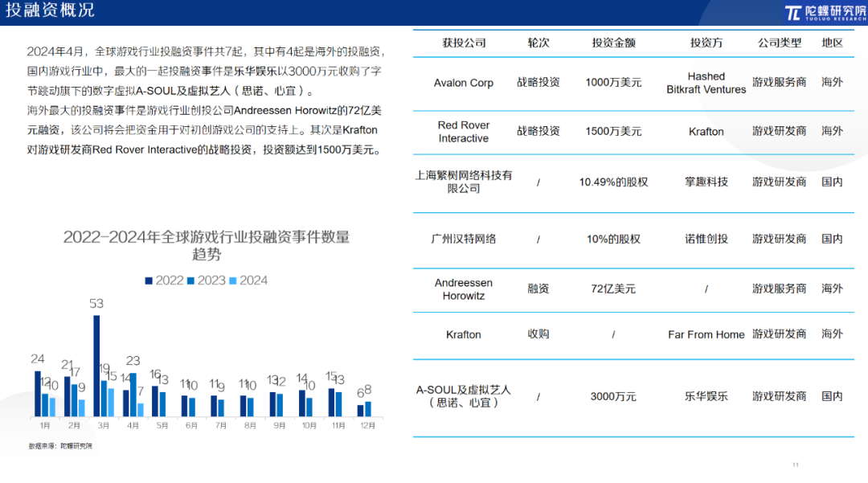Click the 7月 axis label
The height and width of the screenshot is (483, 868).
[x=221, y=425]
